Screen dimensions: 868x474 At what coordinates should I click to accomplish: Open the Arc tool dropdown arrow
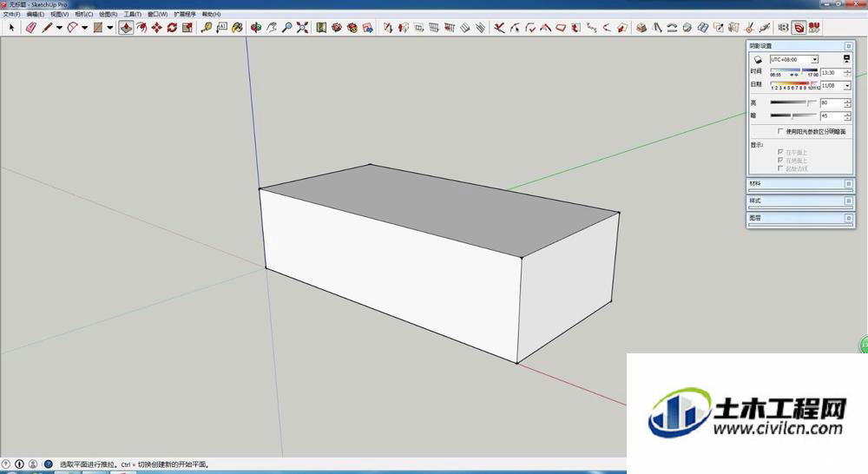[84, 27]
